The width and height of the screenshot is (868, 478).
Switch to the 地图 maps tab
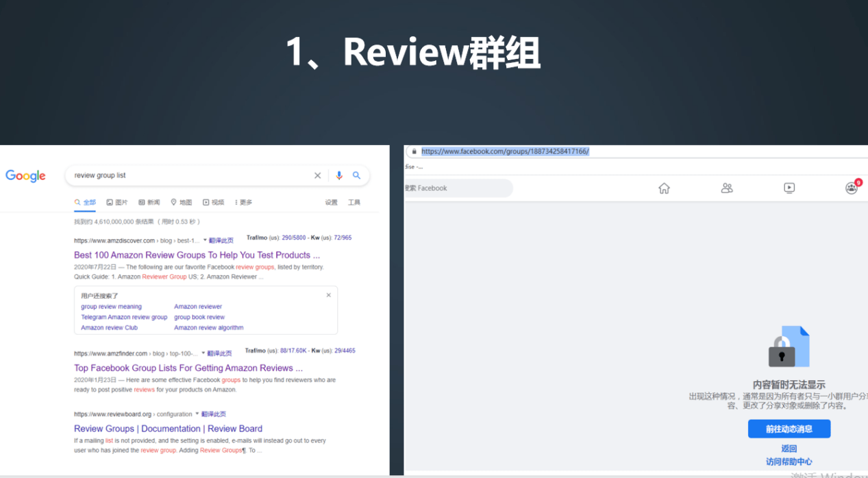pyautogui.click(x=182, y=203)
